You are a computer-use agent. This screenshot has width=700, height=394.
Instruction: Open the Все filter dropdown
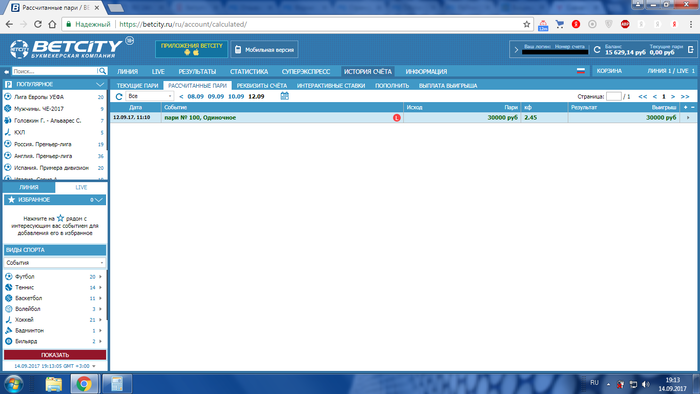click(150, 96)
